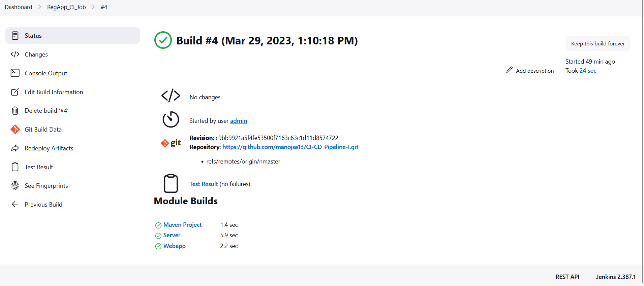Click the green success check beside Build #4
644x286 pixels.
tap(163, 40)
